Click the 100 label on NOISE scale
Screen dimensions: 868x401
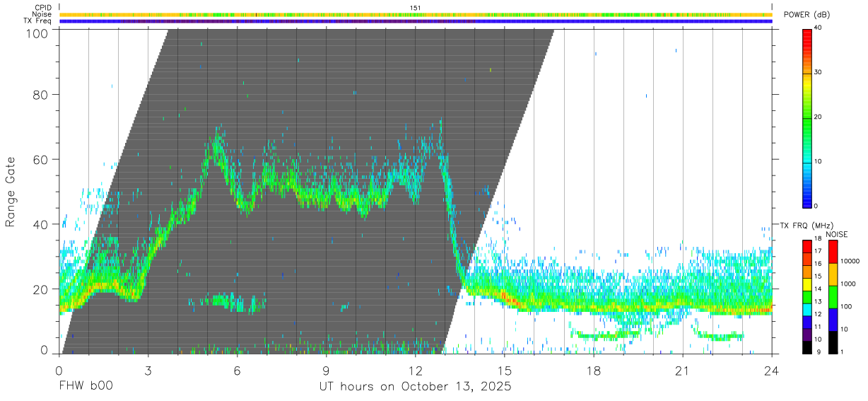click(846, 306)
